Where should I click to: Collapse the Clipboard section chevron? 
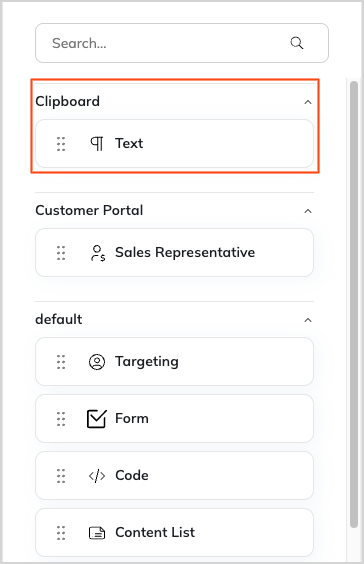pos(308,102)
